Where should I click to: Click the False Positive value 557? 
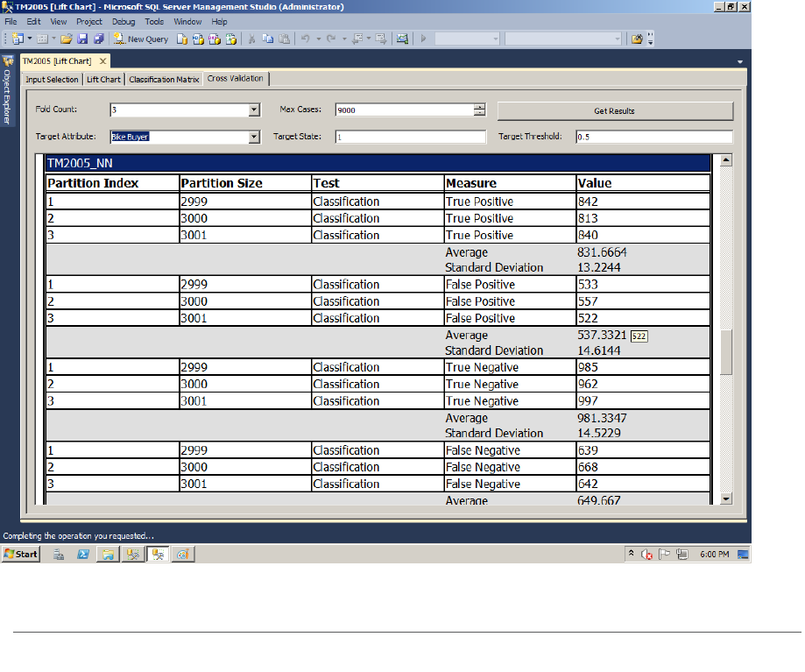tap(587, 301)
